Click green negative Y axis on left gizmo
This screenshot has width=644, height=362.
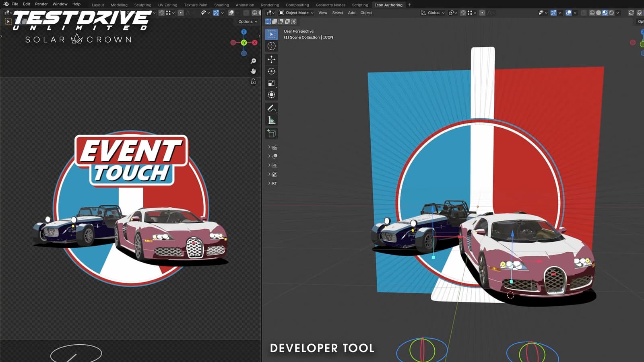pyautogui.click(x=244, y=43)
